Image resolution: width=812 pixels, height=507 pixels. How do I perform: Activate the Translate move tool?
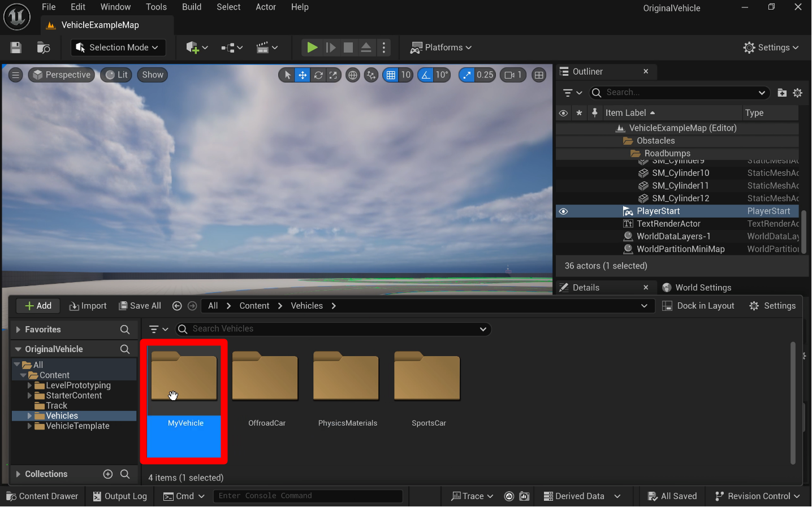click(303, 75)
